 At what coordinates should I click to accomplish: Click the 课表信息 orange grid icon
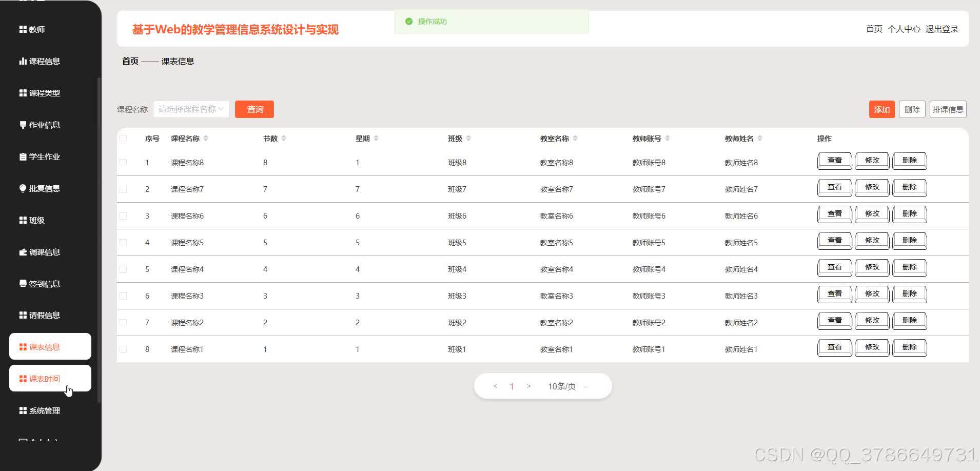tap(23, 347)
